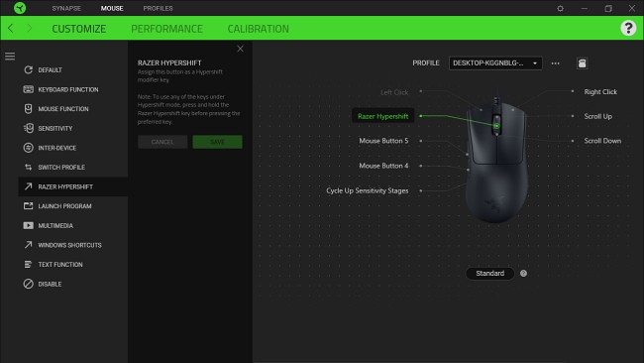The width and height of the screenshot is (644, 363).
Task: Open the help question mark icon
Action: pos(628,28)
